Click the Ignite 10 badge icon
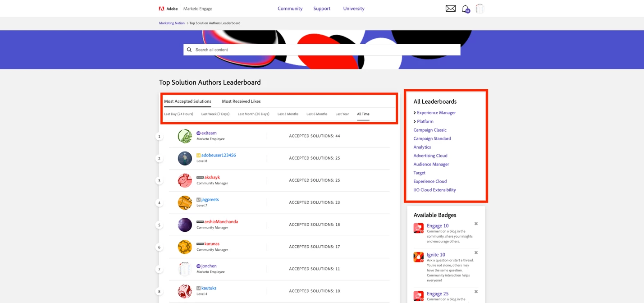The image size is (644, 303). point(419,257)
